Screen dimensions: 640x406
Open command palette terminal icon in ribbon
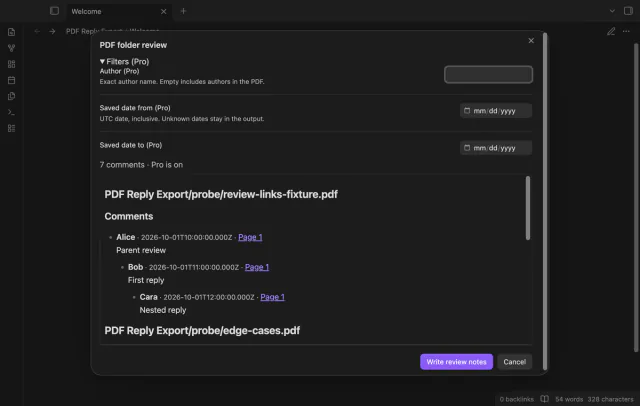pyautogui.click(x=11, y=112)
